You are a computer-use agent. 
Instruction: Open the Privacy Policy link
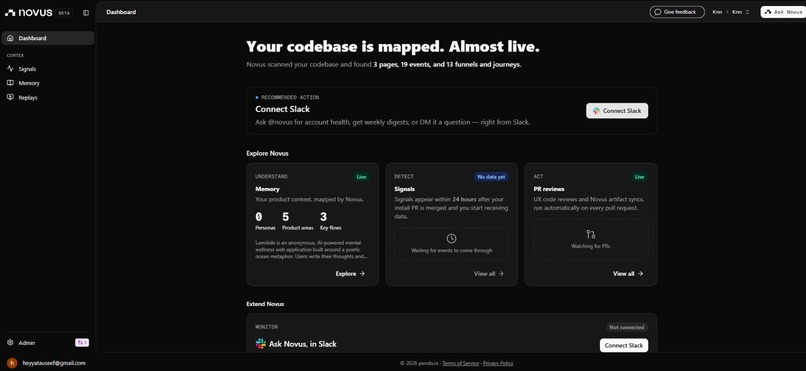pyautogui.click(x=498, y=363)
